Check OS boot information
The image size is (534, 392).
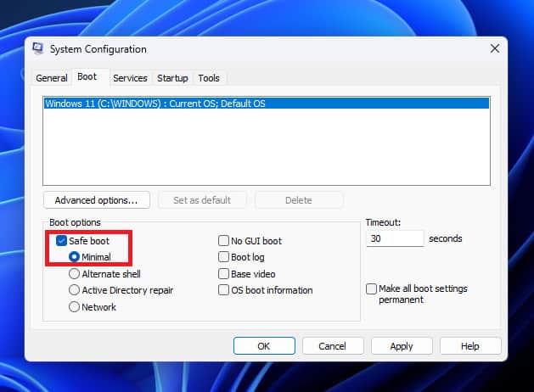tap(224, 290)
